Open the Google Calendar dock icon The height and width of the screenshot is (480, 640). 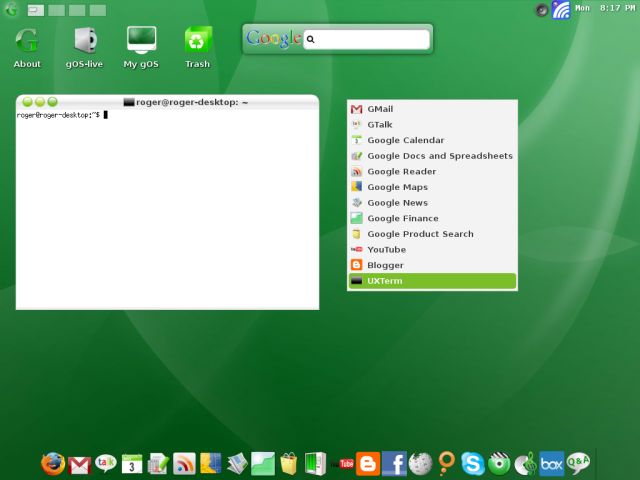click(x=132, y=464)
